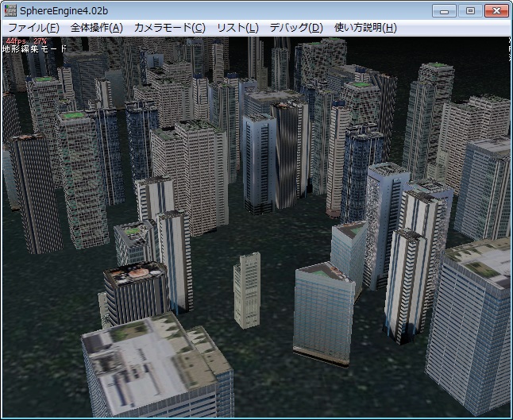Open the リスト(L) menu
Image resolution: width=513 pixels, height=420 pixels.
coord(237,28)
